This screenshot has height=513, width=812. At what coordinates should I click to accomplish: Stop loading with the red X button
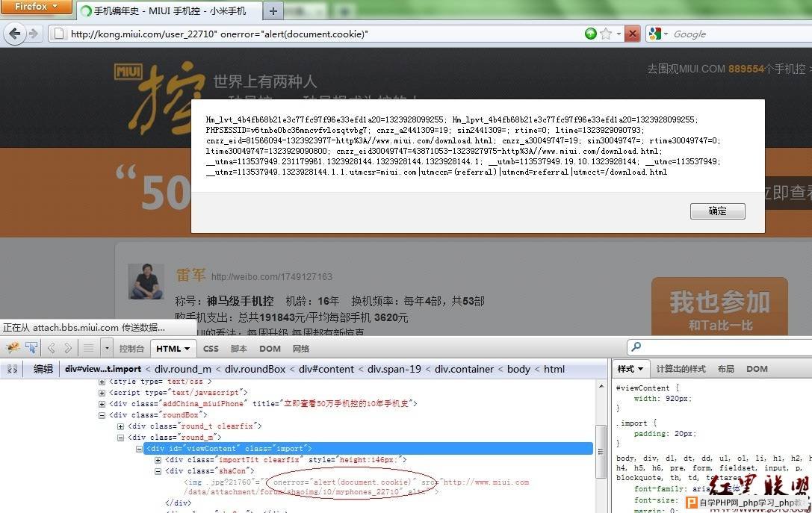point(632,34)
